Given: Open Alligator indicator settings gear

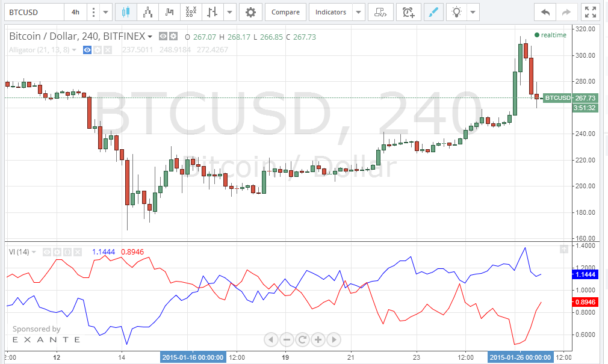Looking at the screenshot, I should pos(98,49).
